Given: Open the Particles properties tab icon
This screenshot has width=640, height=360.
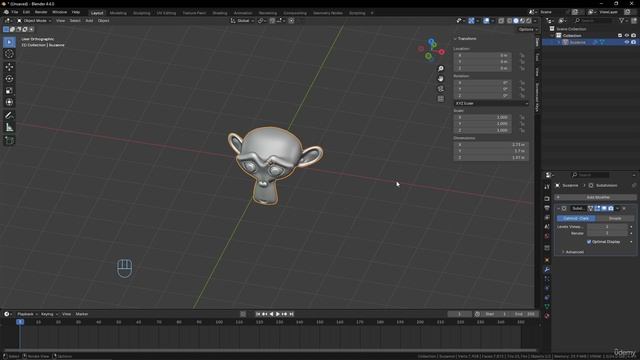Looking at the screenshot, I should click(547, 279).
